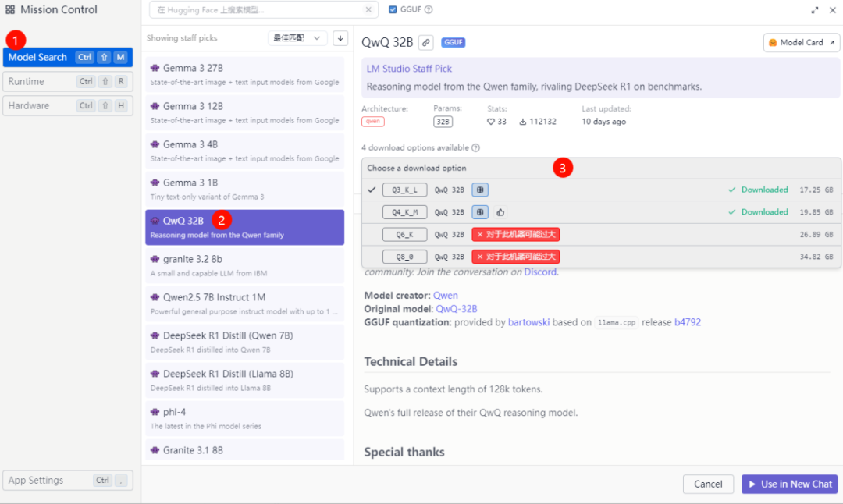Select the Q4_K_M download option
The height and width of the screenshot is (504, 843).
(x=601, y=212)
